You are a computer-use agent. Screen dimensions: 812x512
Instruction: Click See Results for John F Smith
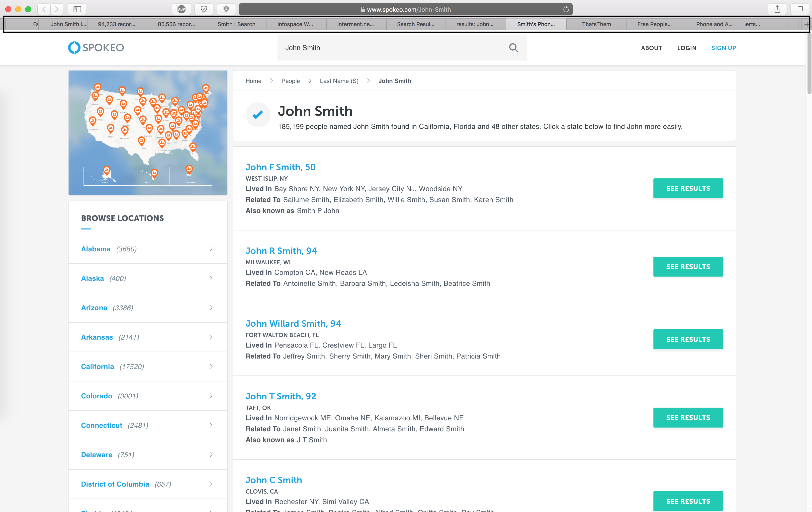(688, 188)
